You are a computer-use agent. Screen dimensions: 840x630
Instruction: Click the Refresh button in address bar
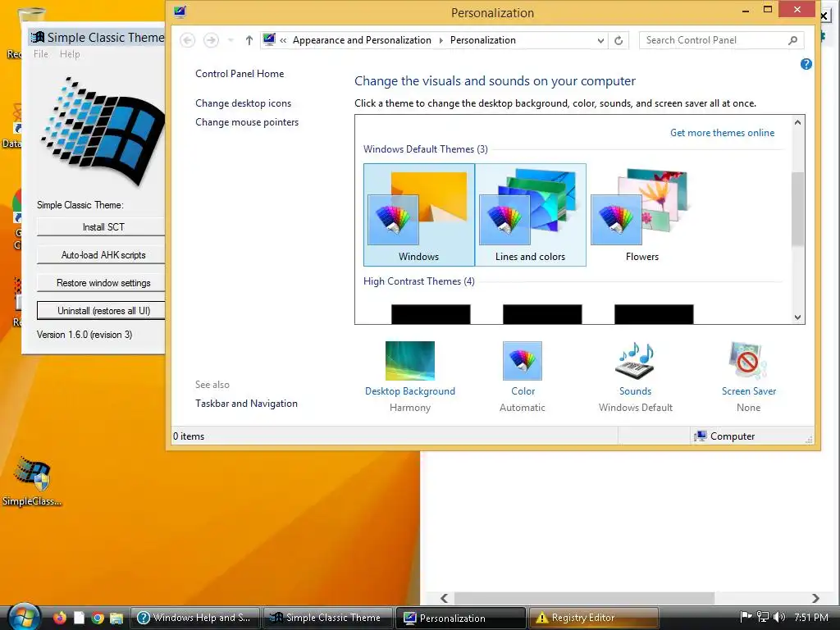619,40
